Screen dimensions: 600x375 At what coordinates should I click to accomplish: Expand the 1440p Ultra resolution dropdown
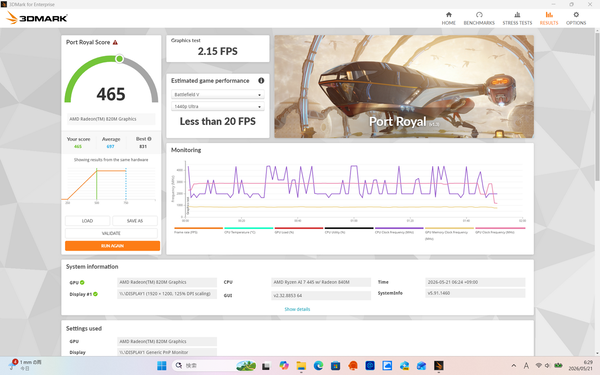[217, 106]
